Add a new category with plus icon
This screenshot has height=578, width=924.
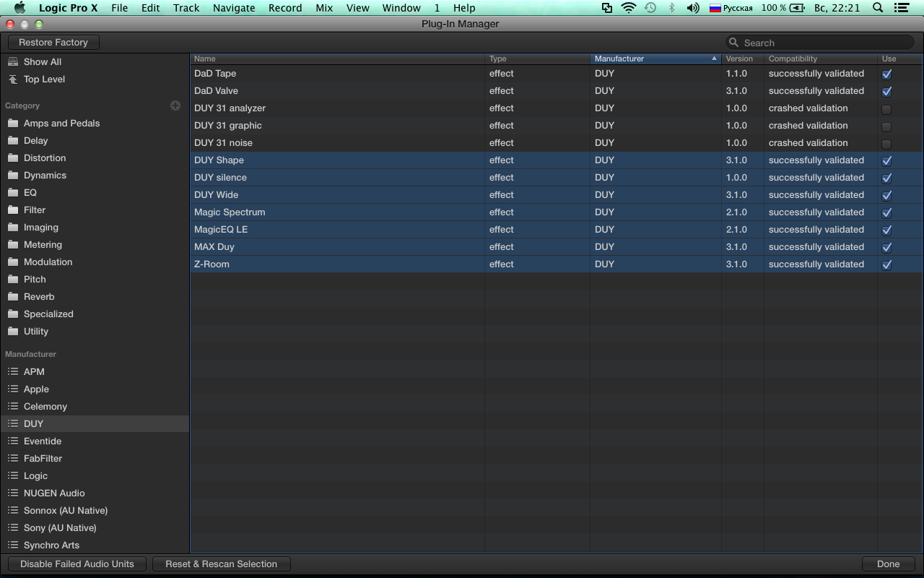click(175, 105)
